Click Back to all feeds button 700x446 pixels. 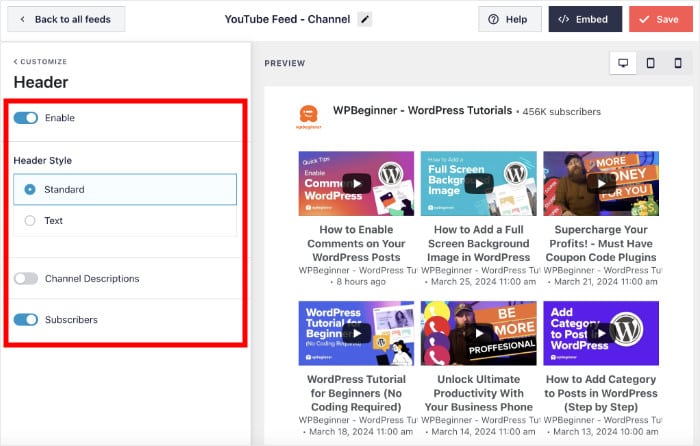pyautogui.click(x=66, y=19)
